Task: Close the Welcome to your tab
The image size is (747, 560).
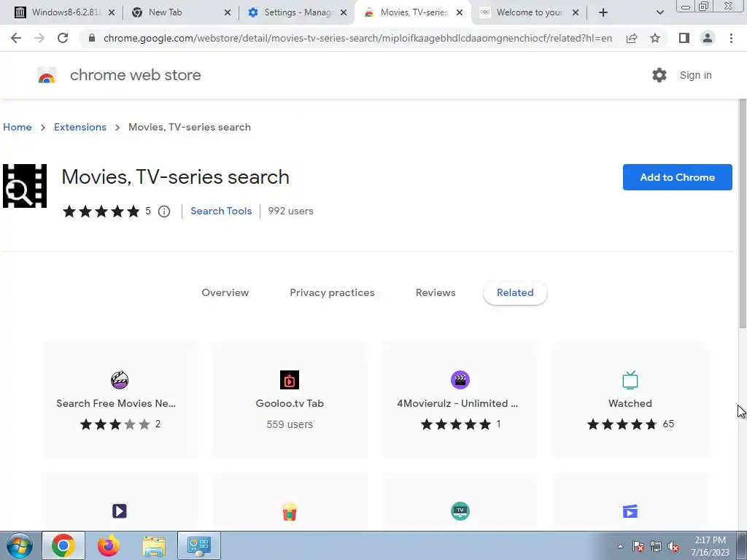Action: click(576, 12)
